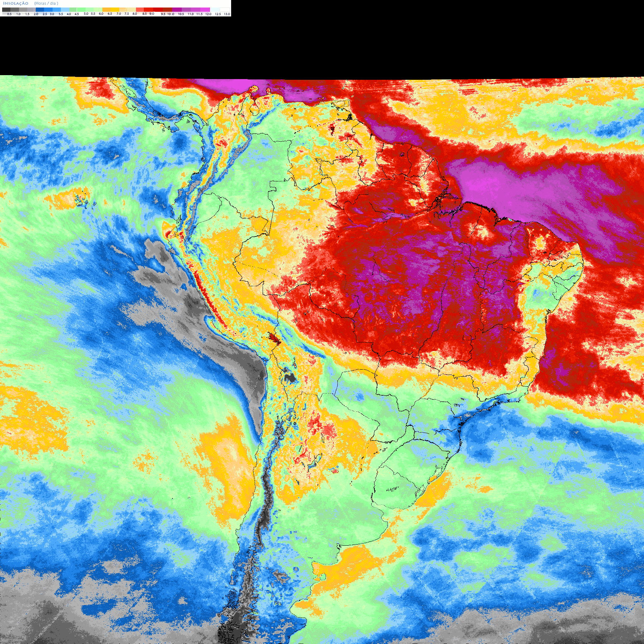Select the 7.0 legend value label
This screenshot has width=644, height=644.
[x=119, y=14]
